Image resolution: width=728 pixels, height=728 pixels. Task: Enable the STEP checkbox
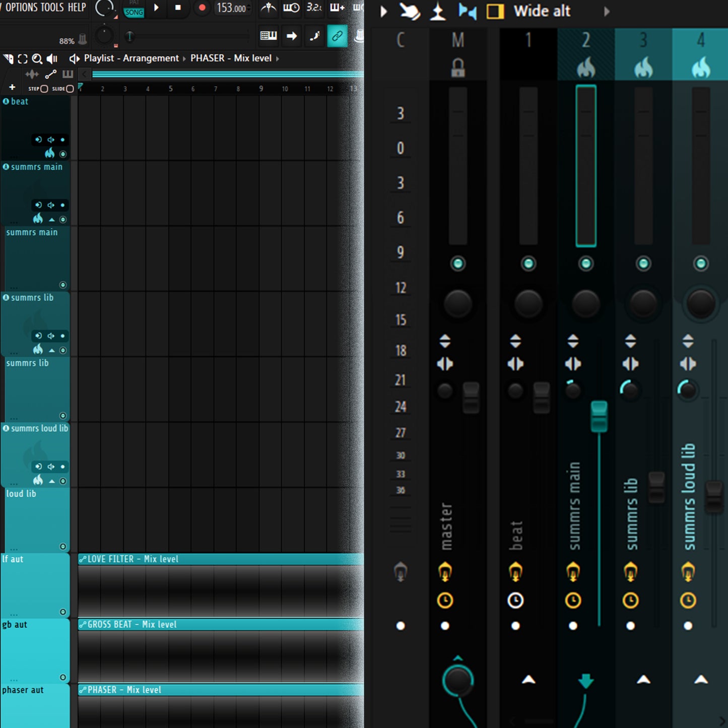[x=44, y=89]
